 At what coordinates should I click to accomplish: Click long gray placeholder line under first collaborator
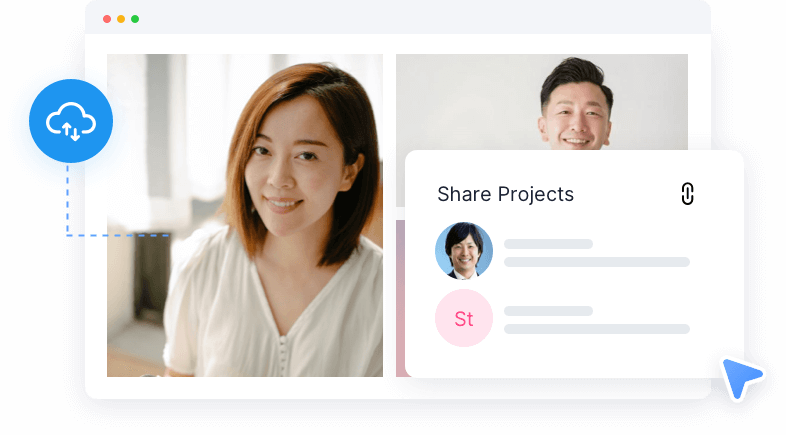pyautogui.click(x=597, y=262)
